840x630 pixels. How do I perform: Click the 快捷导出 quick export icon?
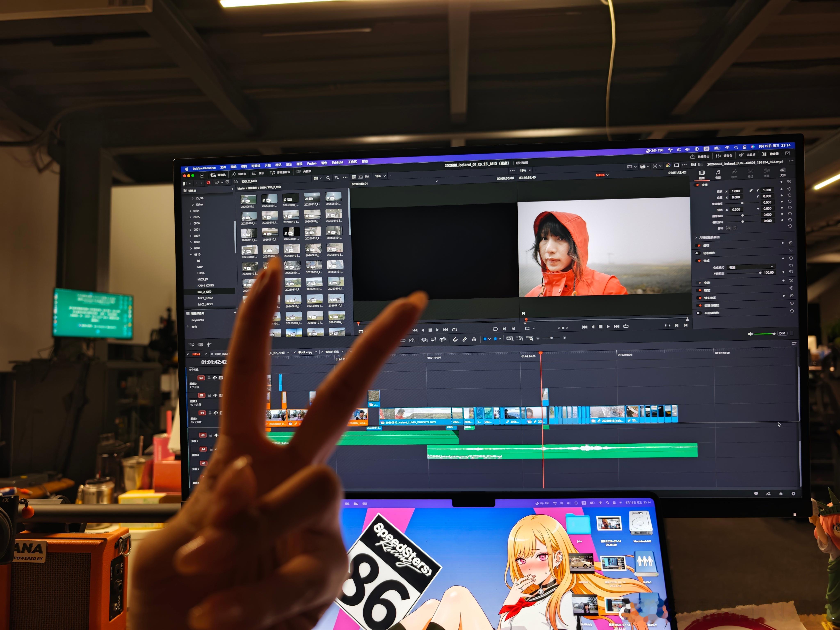pyautogui.click(x=692, y=156)
